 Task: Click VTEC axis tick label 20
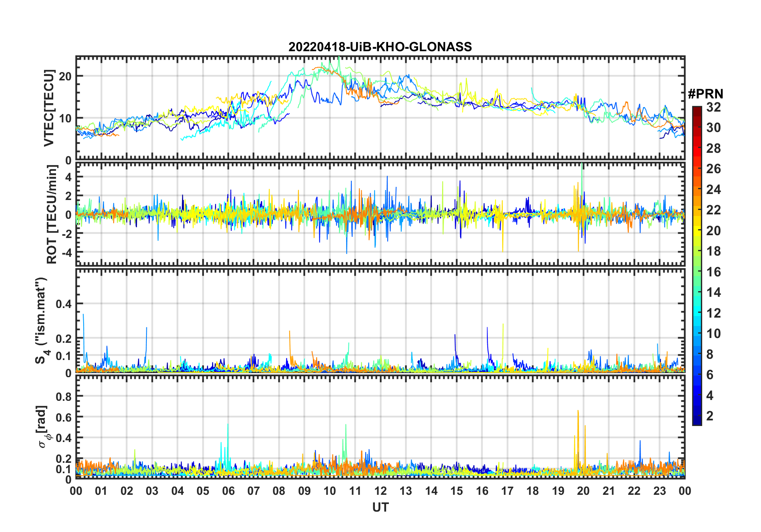coord(65,76)
